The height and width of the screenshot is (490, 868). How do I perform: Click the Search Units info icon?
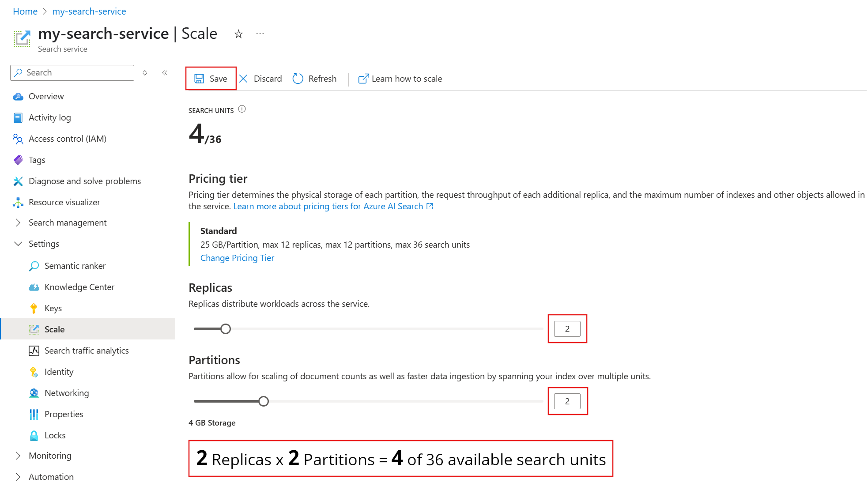point(242,109)
